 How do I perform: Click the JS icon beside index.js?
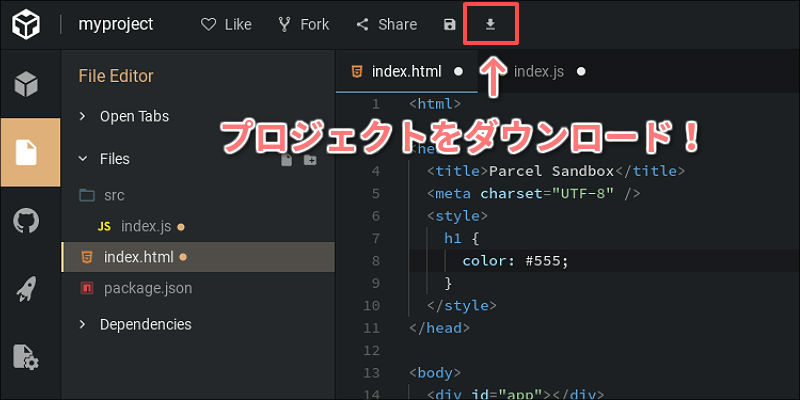[104, 227]
